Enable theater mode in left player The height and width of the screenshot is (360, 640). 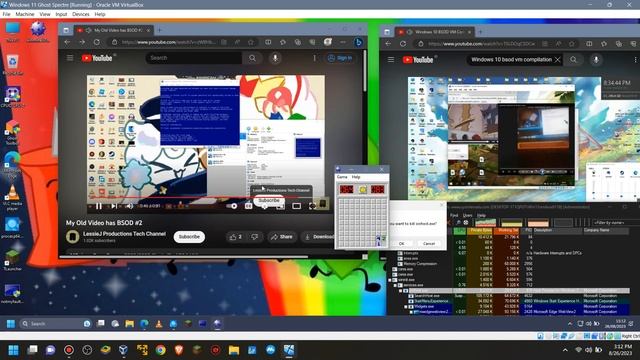click(x=297, y=206)
